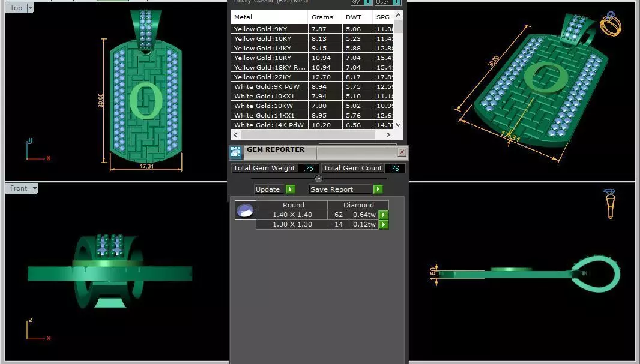This screenshot has height=364, width=640.
Task: Open the Top viewport dropdown arrow
Action: click(x=30, y=8)
